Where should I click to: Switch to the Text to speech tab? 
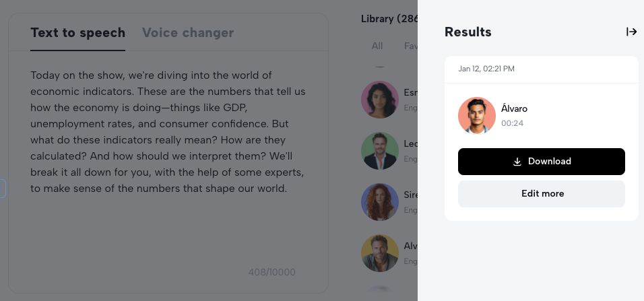point(77,33)
